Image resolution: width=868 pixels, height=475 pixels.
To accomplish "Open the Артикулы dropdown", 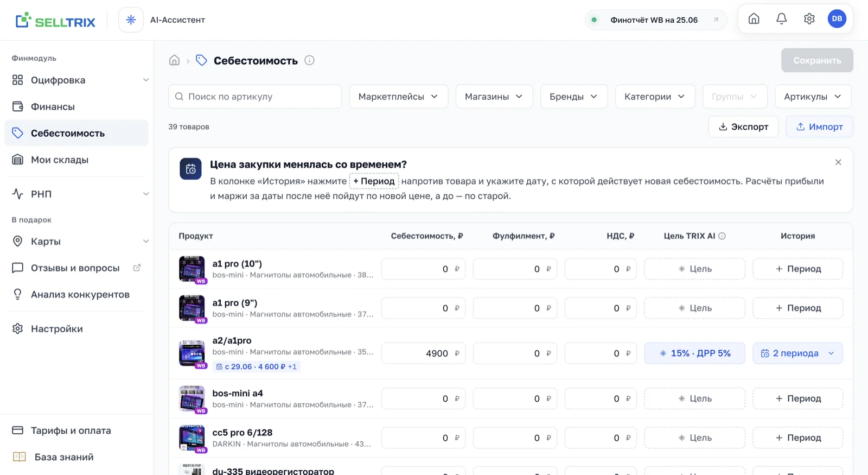I will 813,97.
